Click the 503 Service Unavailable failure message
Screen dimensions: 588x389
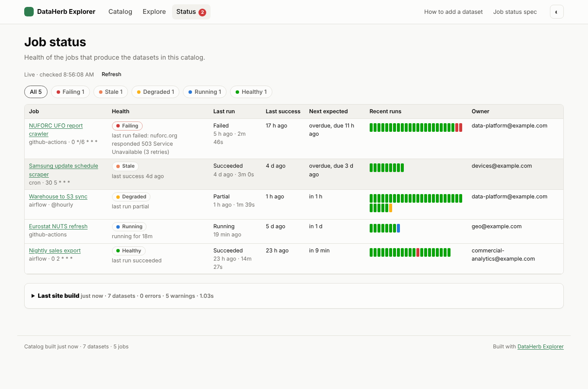click(x=144, y=144)
